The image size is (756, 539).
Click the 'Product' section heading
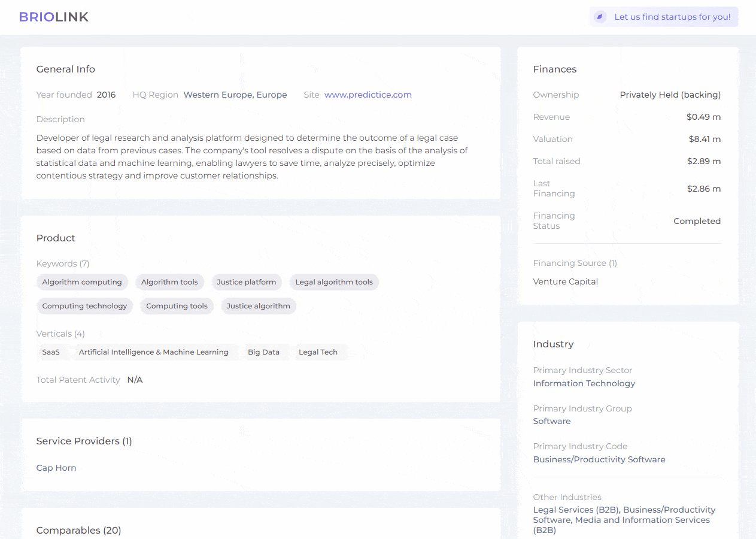(x=56, y=238)
